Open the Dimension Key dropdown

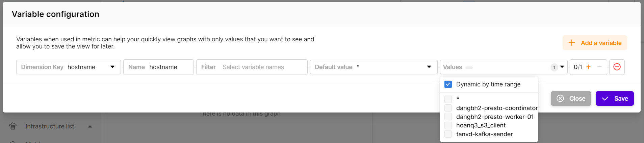pyautogui.click(x=112, y=67)
